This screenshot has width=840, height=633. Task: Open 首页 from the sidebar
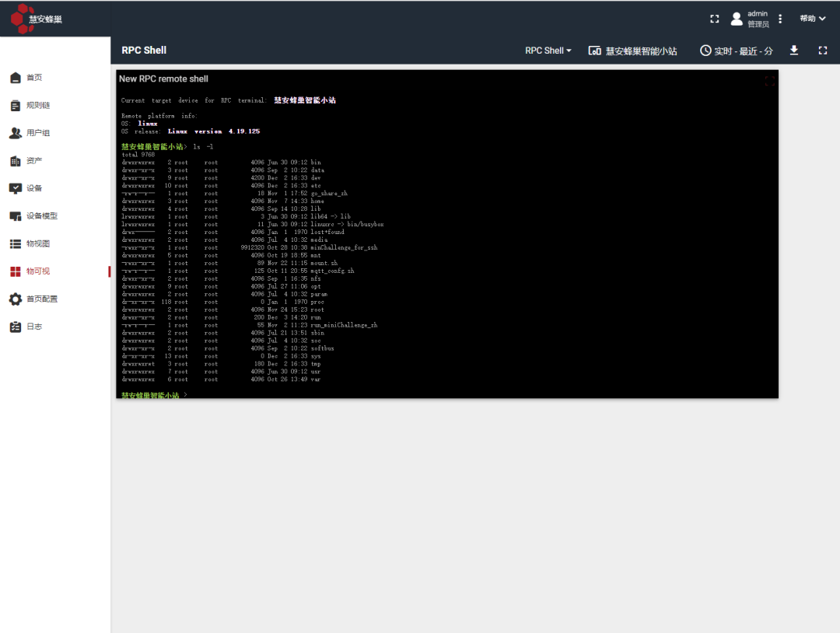(34, 78)
